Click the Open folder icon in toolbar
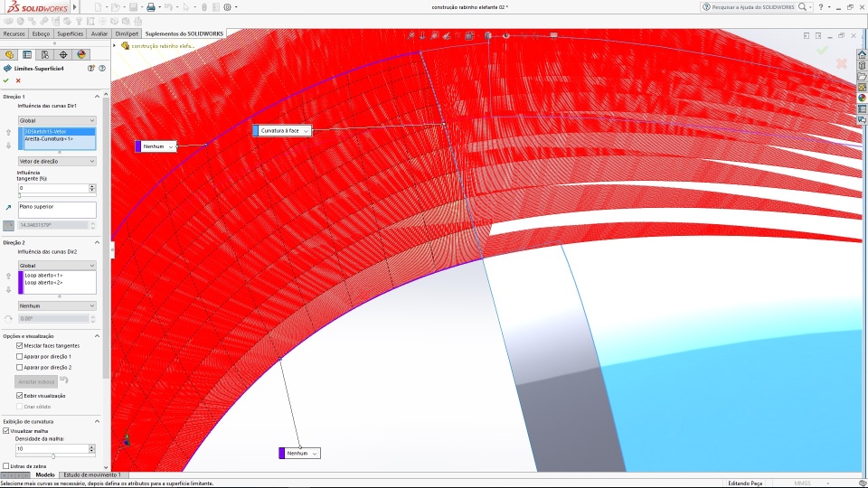868x488 pixels. tap(115, 7)
